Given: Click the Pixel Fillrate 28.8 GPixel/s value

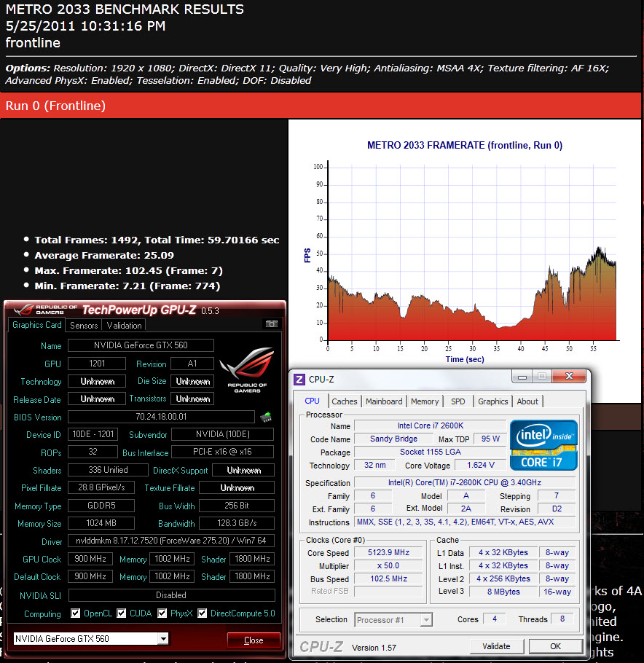Looking at the screenshot, I should (x=101, y=487).
